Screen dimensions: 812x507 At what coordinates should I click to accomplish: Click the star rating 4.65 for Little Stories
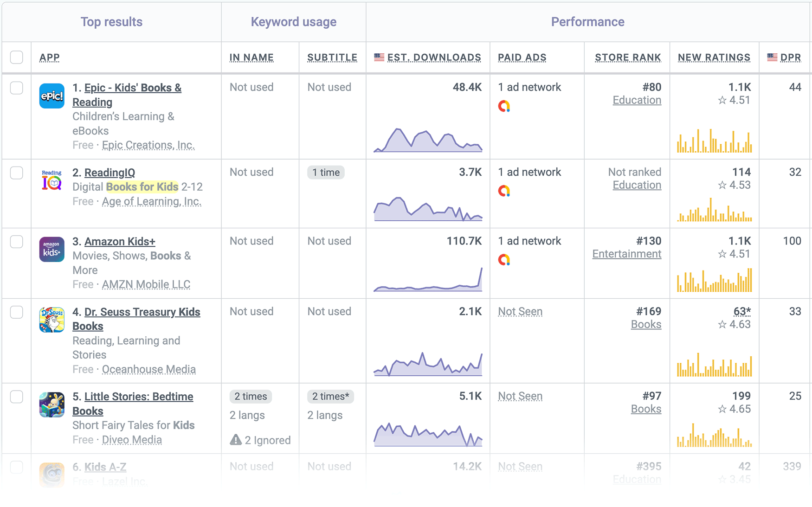[734, 409]
